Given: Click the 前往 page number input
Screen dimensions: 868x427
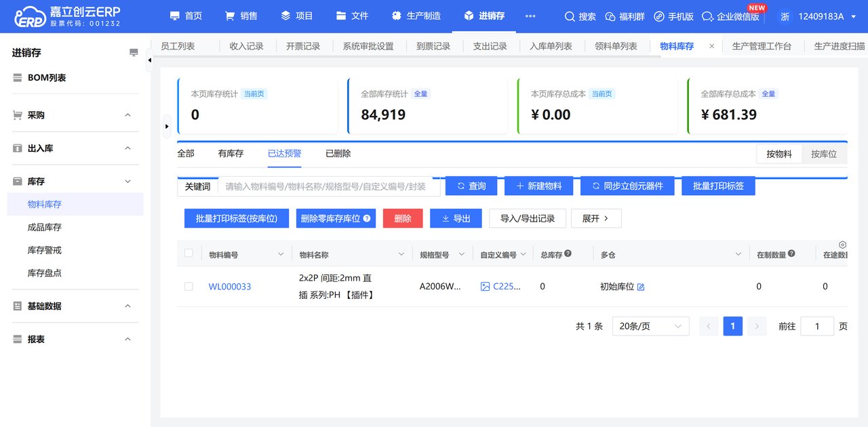Looking at the screenshot, I should tap(817, 326).
